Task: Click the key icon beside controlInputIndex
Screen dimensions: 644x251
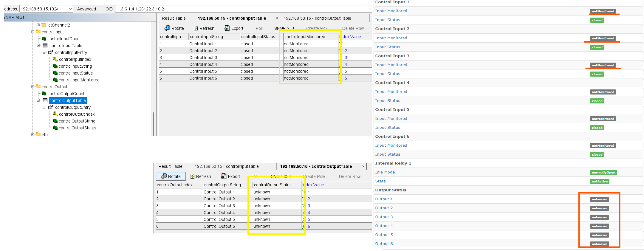Action: point(55,59)
